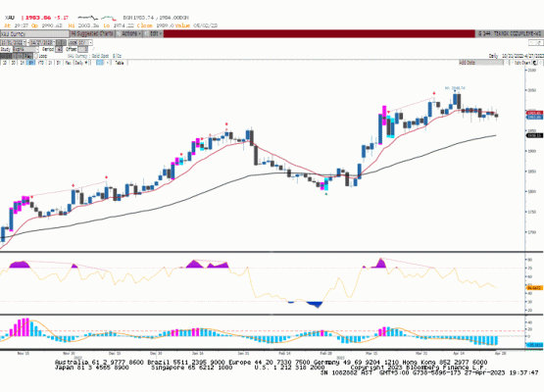Click the candlestick chart type icon
Screen dimensions: 544x392
tap(100, 63)
